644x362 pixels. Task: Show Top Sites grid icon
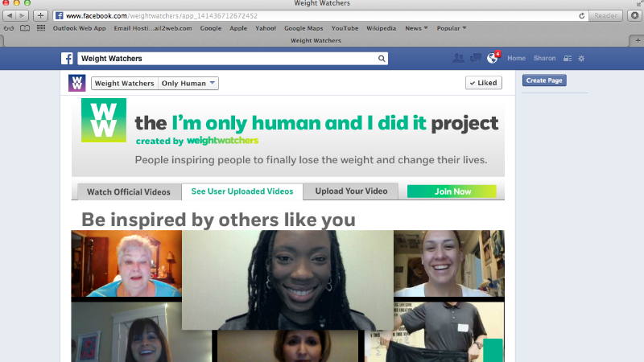(x=41, y=28)
